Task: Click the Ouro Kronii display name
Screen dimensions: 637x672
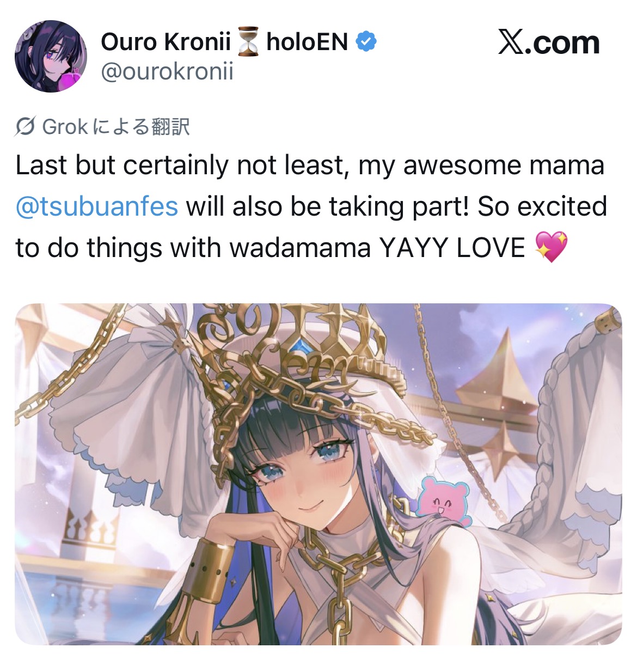Action: (166, 42)
